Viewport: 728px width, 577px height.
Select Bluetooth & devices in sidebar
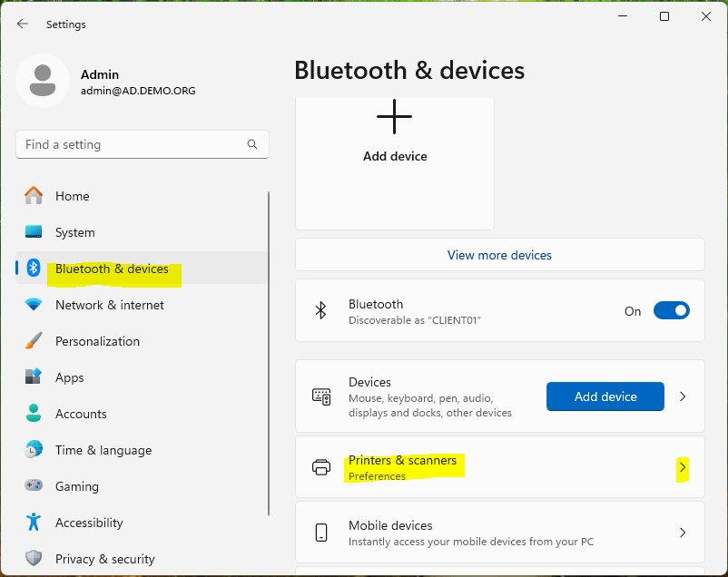pyautogui.click(x=142, y=269)
